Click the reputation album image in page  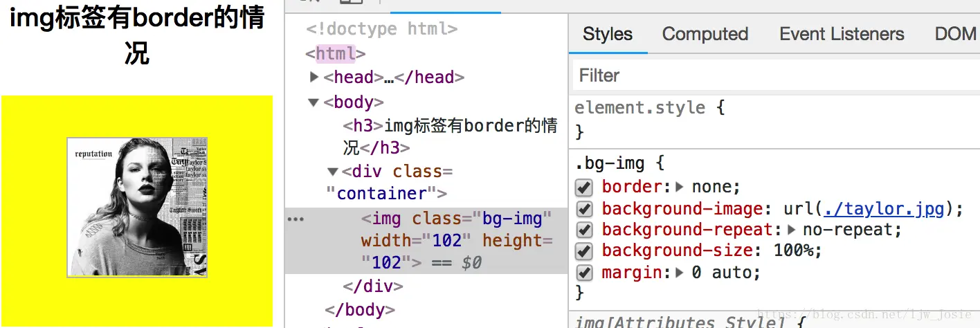point(137,208)
